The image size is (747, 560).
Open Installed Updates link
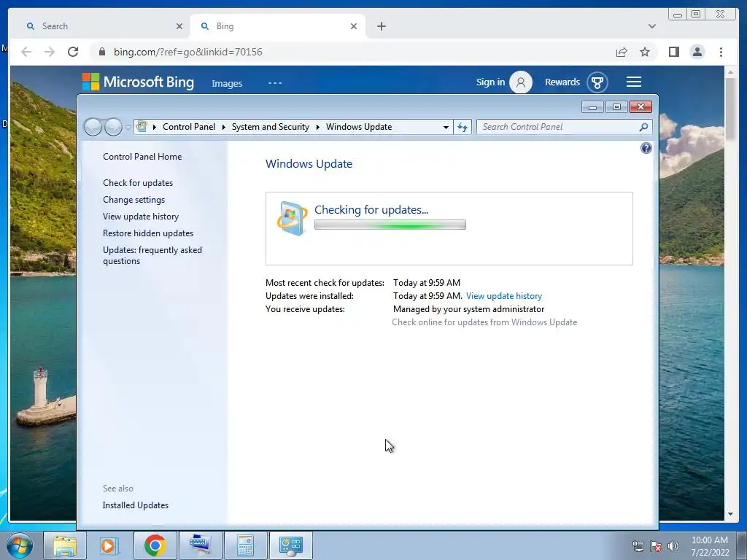tap(135, 505)
